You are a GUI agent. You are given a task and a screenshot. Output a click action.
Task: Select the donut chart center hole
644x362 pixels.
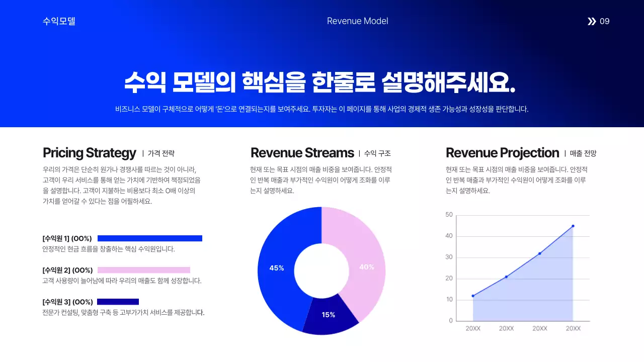[x=321, y=270]
